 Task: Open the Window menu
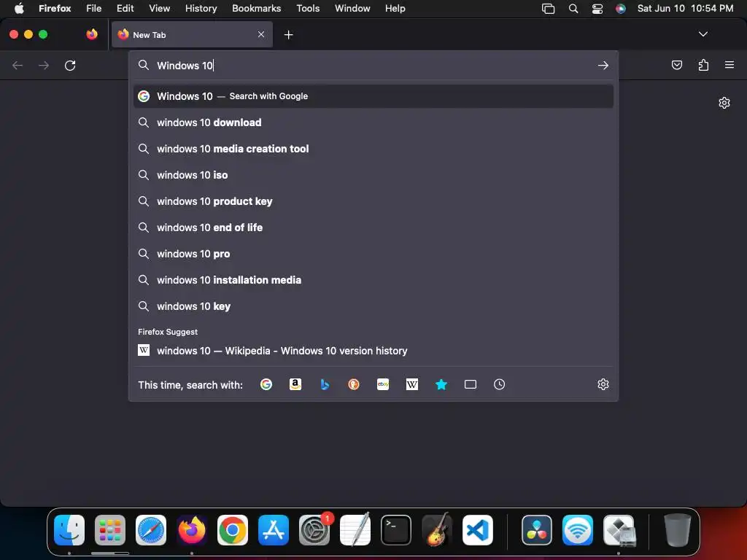pos(352,8)
